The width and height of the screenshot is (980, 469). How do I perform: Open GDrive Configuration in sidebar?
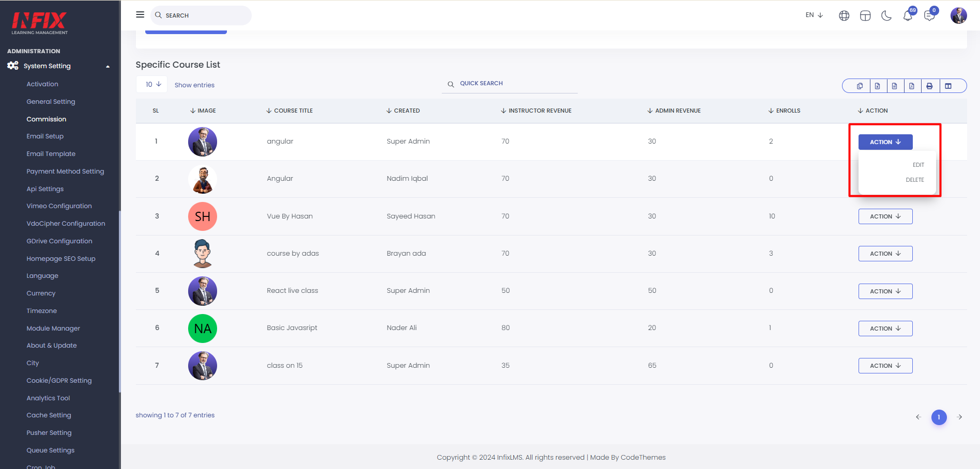(x=59, y=241)
